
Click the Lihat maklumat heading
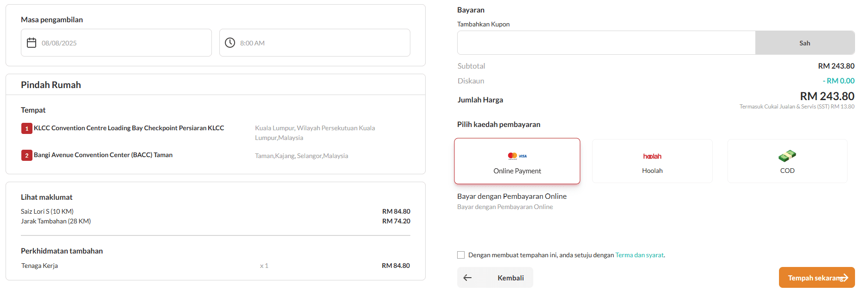tap(46, 197)
